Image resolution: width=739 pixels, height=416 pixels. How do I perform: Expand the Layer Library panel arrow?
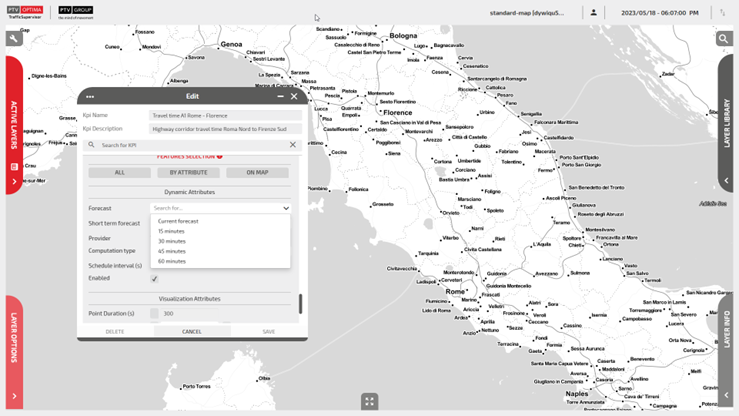pos(726,181)
